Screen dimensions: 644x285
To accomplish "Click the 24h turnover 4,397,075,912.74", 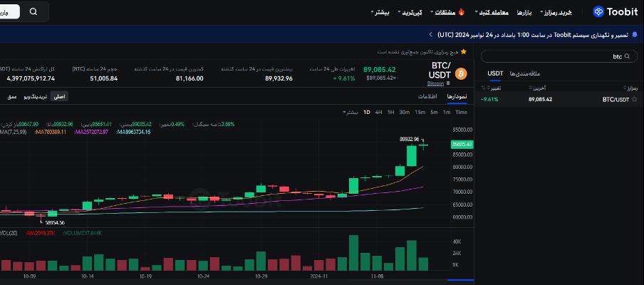I will tap(31, 78).
